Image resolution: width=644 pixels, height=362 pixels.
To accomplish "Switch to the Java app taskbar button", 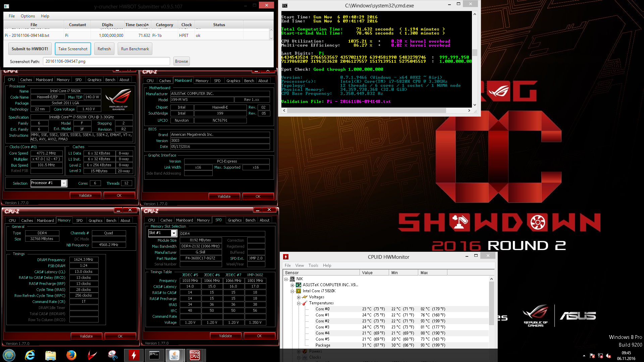I will pos(174,355).
